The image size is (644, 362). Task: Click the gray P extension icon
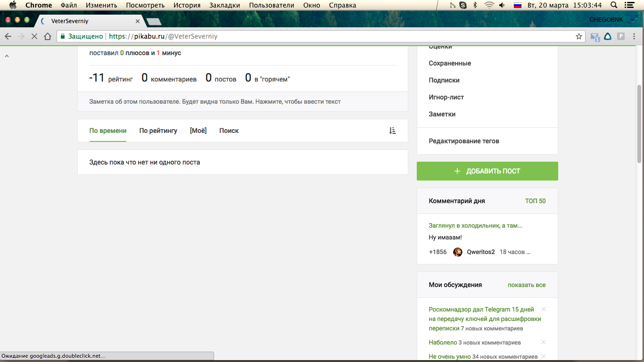tap(621, 36)
